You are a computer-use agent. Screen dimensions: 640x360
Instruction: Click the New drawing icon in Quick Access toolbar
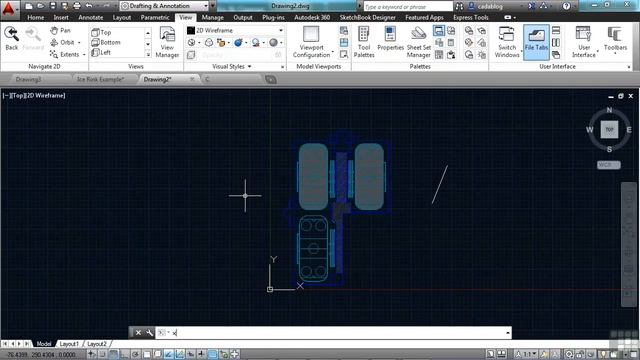[x=29, y=6]
